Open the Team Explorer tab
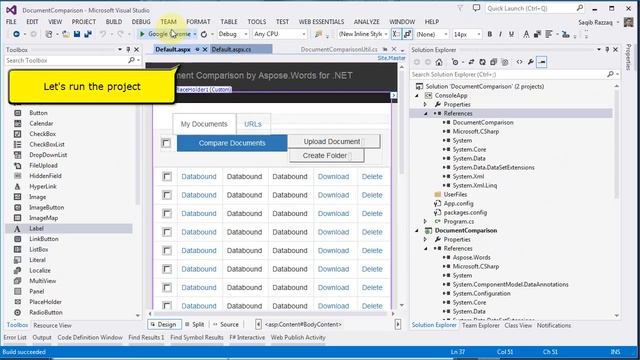The image size is (640, 360). point(480,326)
